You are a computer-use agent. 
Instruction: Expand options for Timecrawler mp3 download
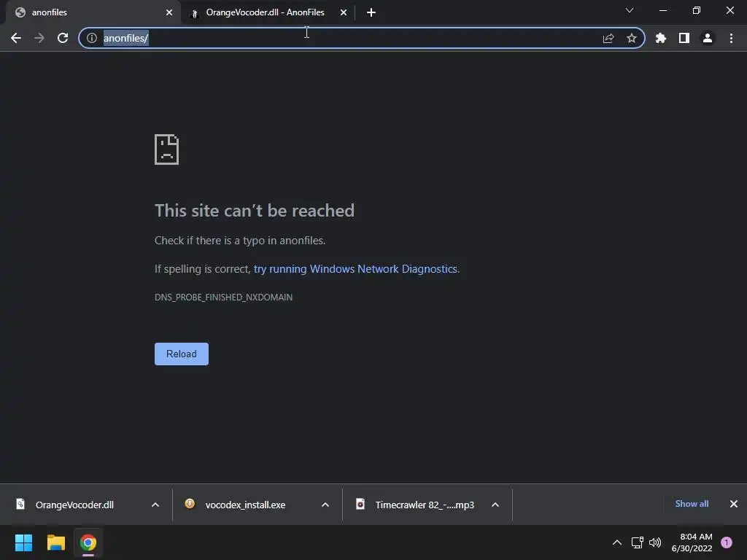pyautogui.click(x=495, y=505)
